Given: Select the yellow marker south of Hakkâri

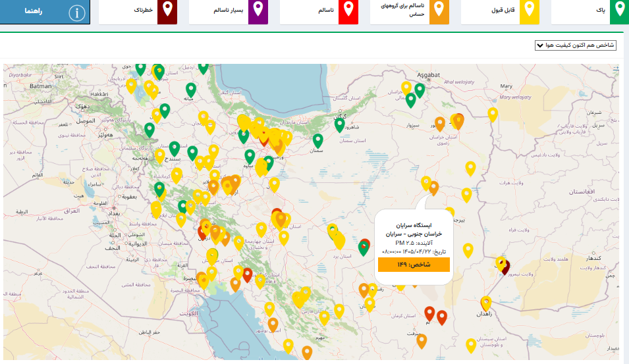Looking at the screenshot, I should point(131,86).
